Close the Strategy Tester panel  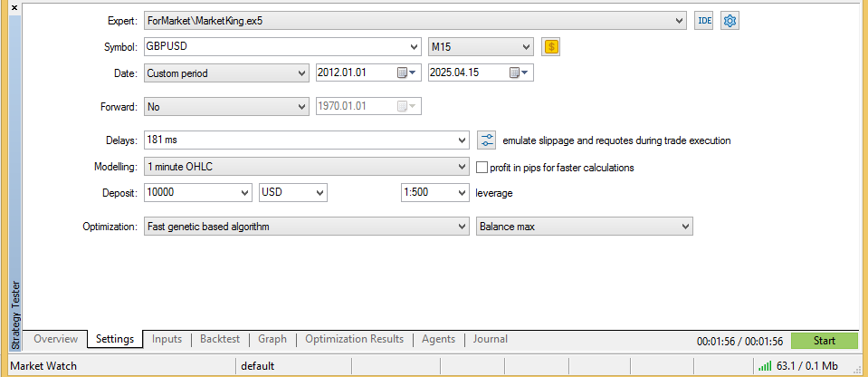(14, 8)
